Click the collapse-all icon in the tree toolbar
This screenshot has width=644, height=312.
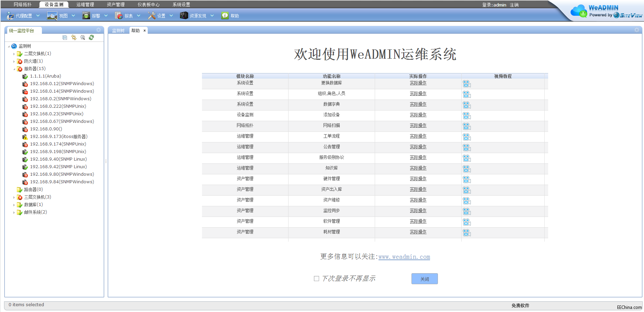(x=65, y=37)
